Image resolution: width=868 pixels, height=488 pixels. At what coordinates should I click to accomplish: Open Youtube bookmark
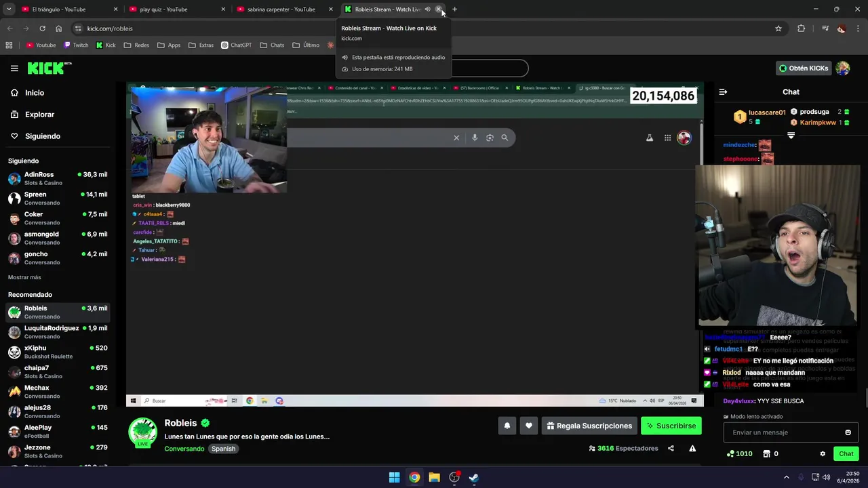point(41,45)
